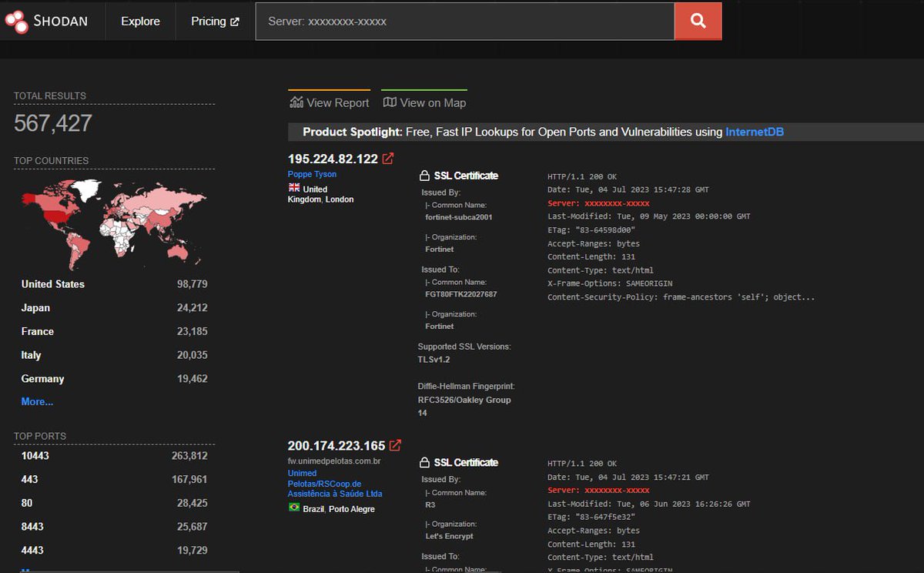Click the Brazil, Porto Alegre location text
This screenshot has height=573, width=924.
(x=339, y=509)
